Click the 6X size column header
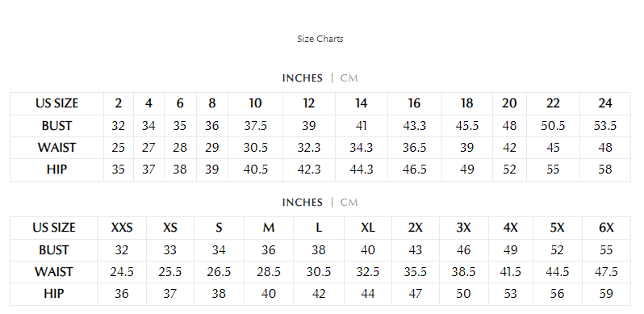Viewport: 644px width, 314px height. (606, 228)
